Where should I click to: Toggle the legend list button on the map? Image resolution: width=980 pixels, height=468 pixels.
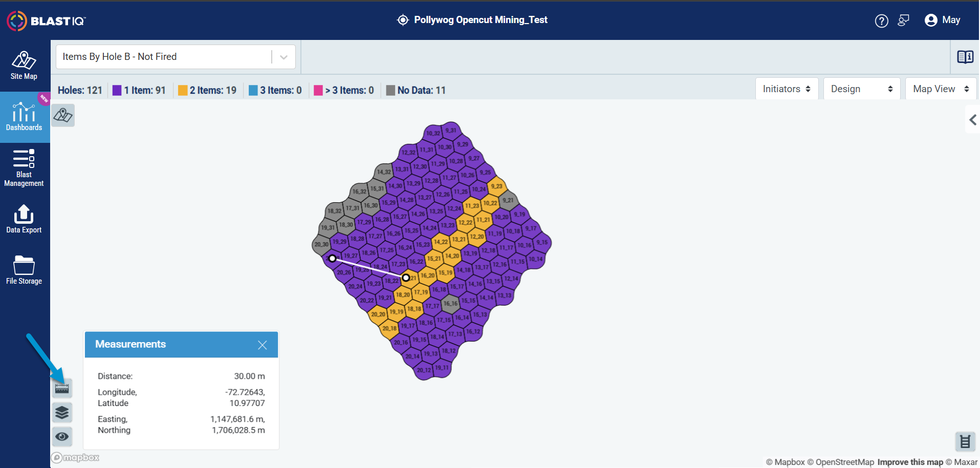965,441
